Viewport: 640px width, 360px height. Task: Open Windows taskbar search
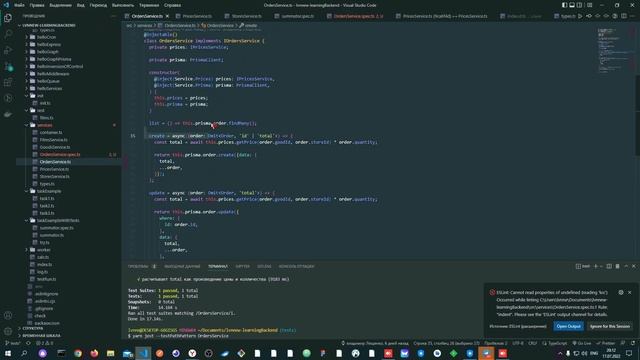[x=24, y=353]
